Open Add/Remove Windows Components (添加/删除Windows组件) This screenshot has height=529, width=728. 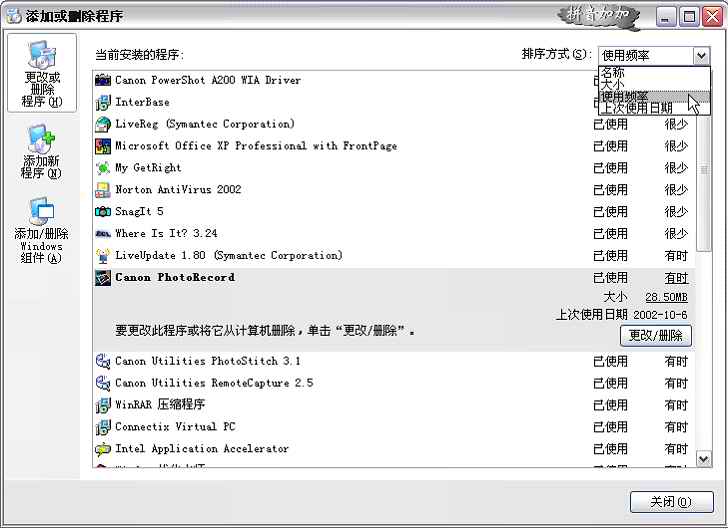41,230
